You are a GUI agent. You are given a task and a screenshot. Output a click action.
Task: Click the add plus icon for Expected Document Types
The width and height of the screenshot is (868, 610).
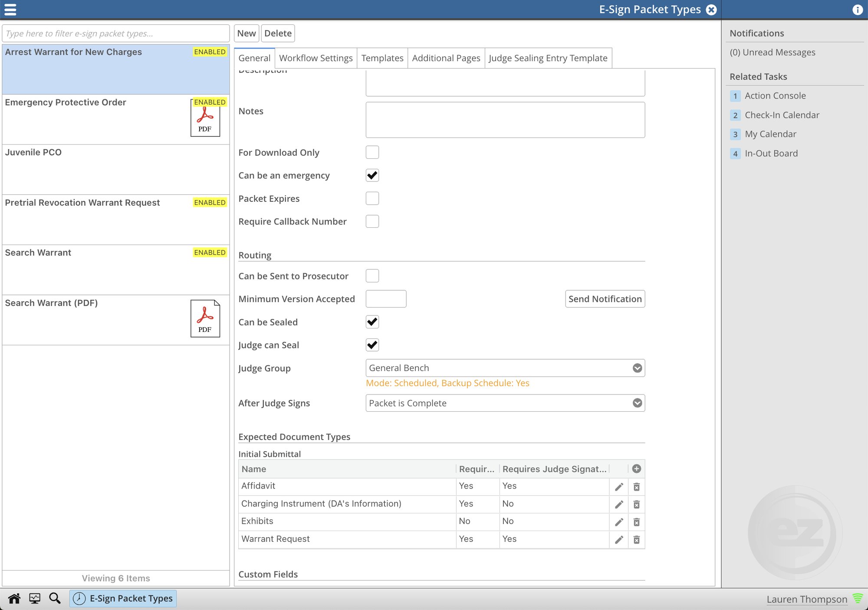636,469
